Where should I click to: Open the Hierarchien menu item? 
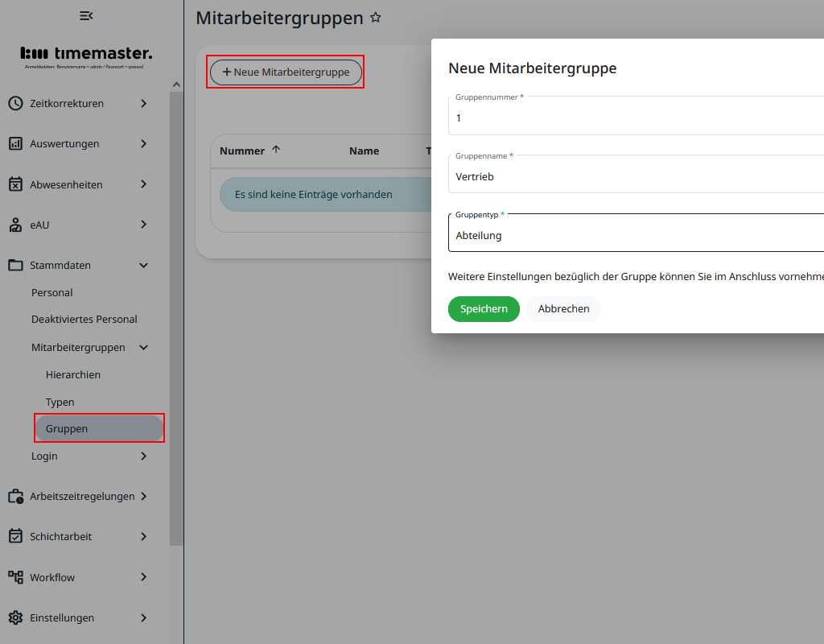pos(73,374)
